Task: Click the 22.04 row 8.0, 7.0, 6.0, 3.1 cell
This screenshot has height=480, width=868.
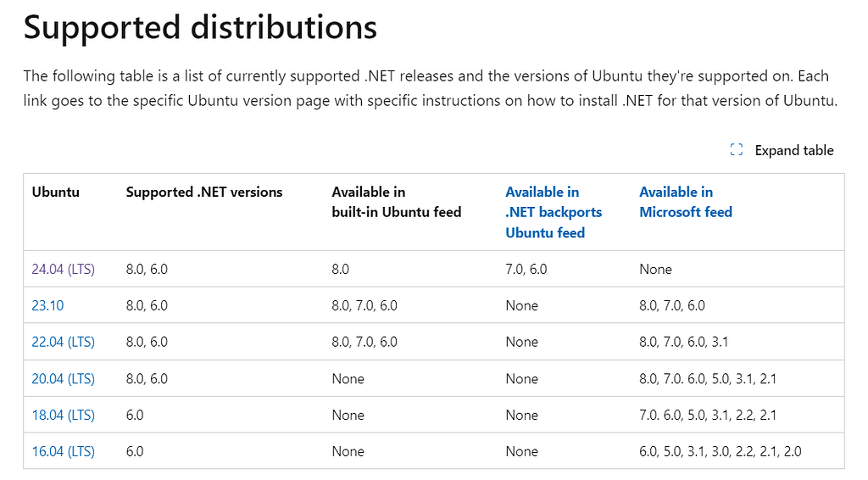Action: pos(684,342)
